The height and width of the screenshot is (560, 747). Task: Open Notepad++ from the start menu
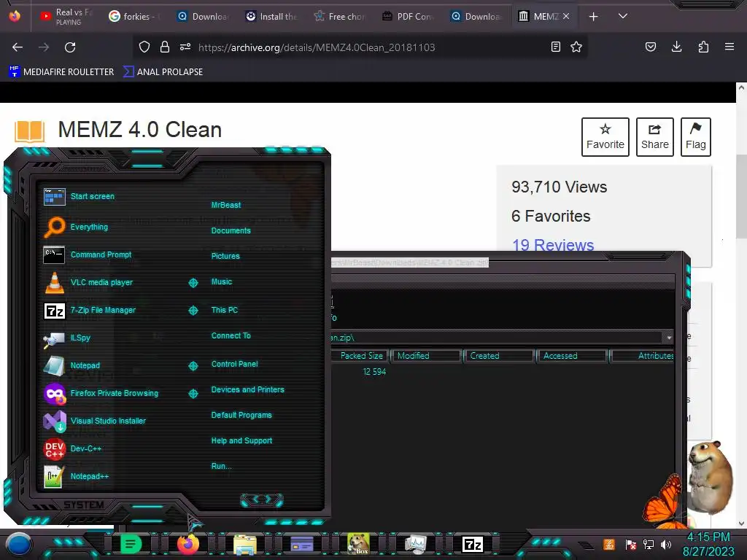point(76,476)
